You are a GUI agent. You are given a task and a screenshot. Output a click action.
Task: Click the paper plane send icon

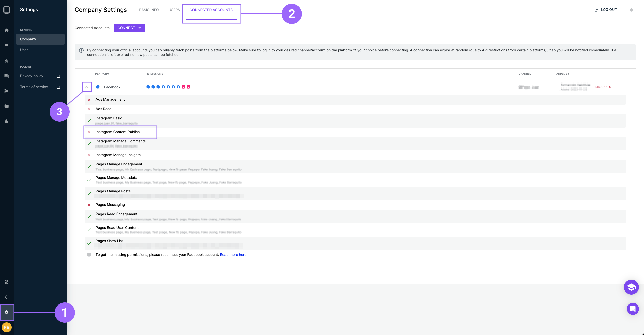point(7,91)
